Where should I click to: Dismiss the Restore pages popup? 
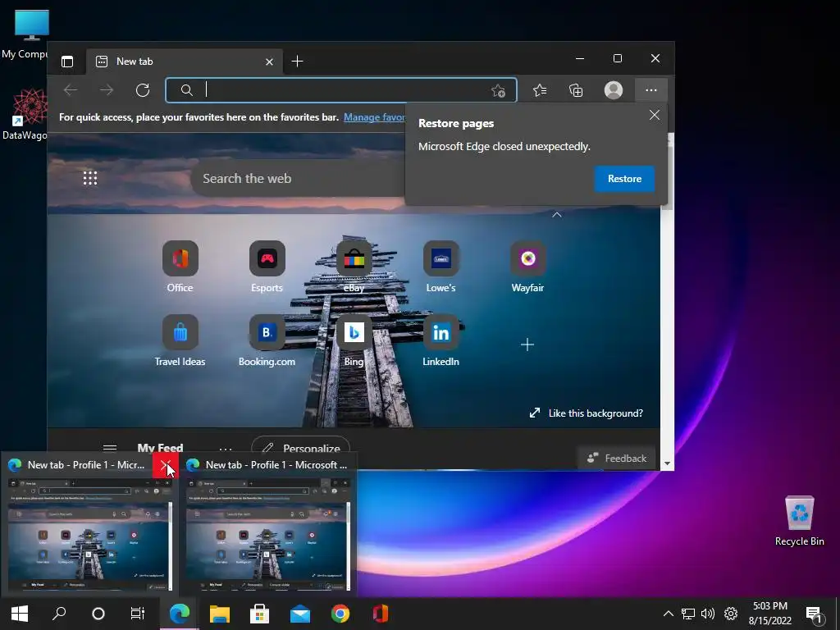pos(654,115)
